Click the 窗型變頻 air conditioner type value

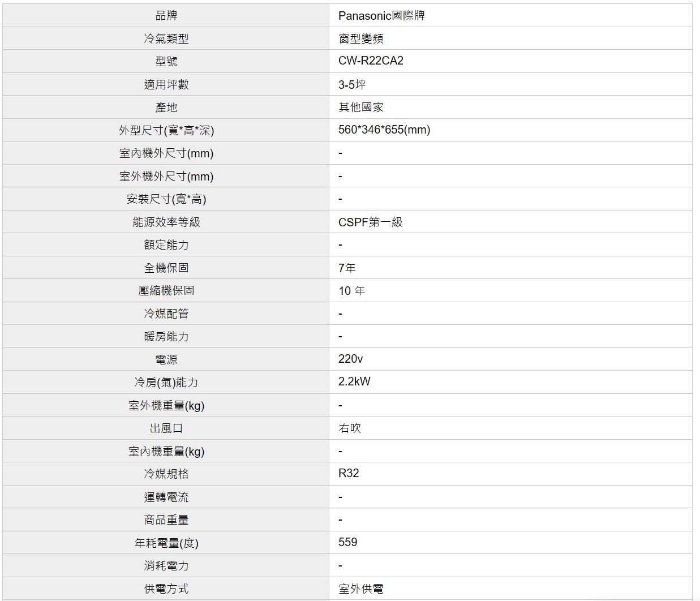click(361, 38)
